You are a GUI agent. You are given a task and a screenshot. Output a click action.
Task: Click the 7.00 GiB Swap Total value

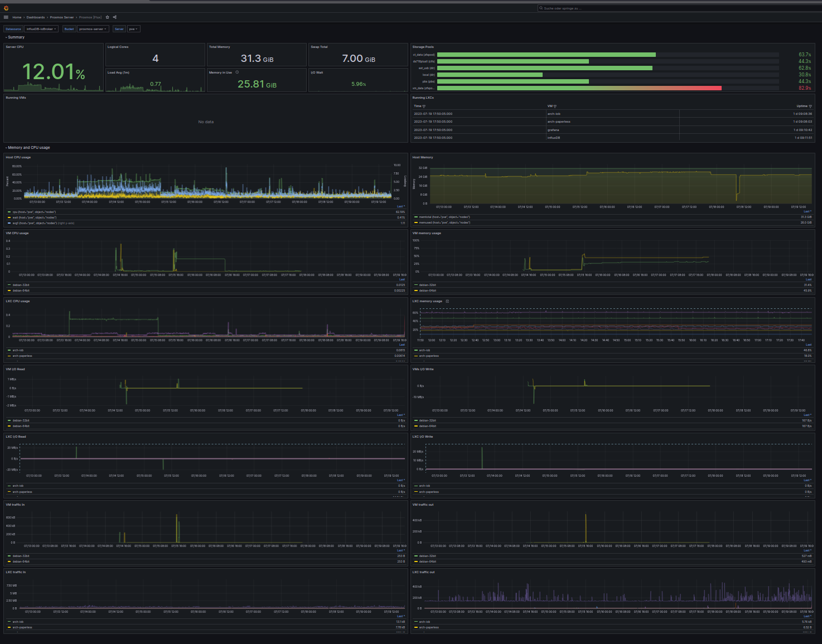point(359,59)
